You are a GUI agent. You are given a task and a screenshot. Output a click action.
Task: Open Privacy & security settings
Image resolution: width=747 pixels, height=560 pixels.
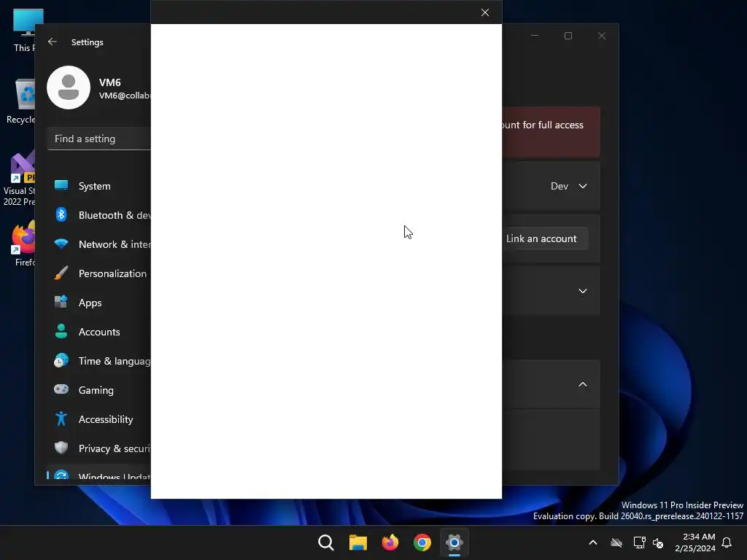[x=99, y=448]
